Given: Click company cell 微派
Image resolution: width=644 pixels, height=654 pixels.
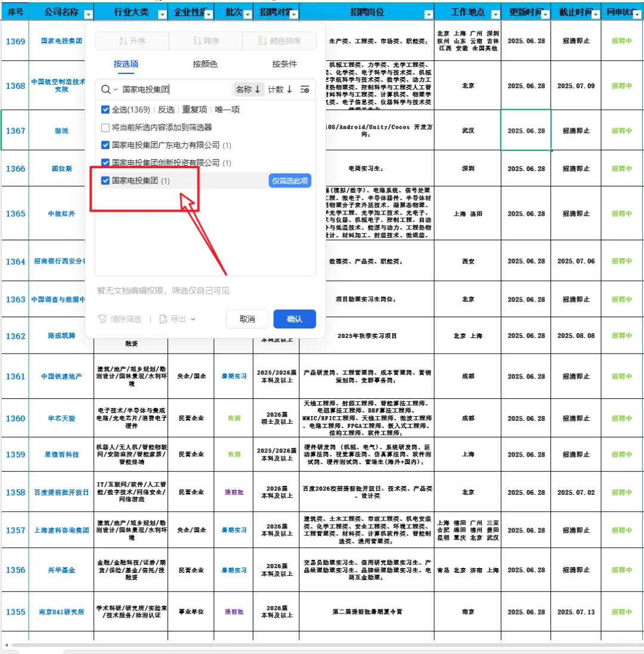Looking at the screenshot, I should [61, 131].
